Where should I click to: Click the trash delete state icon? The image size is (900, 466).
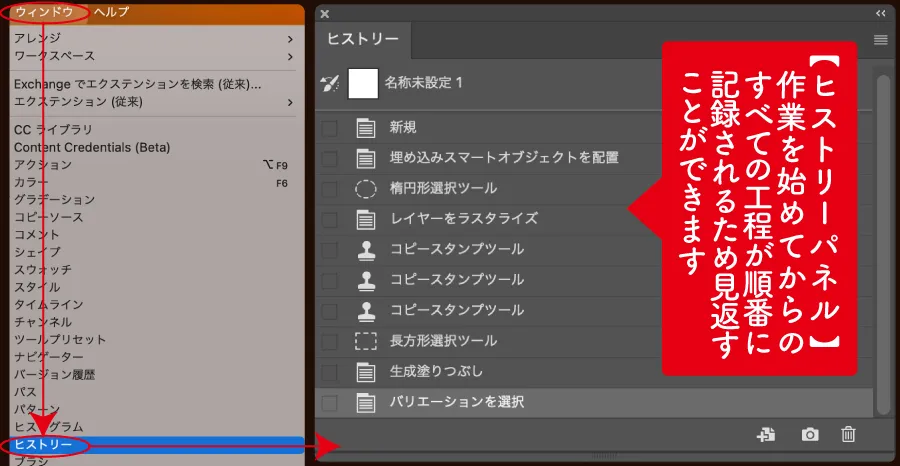[848, 434]
